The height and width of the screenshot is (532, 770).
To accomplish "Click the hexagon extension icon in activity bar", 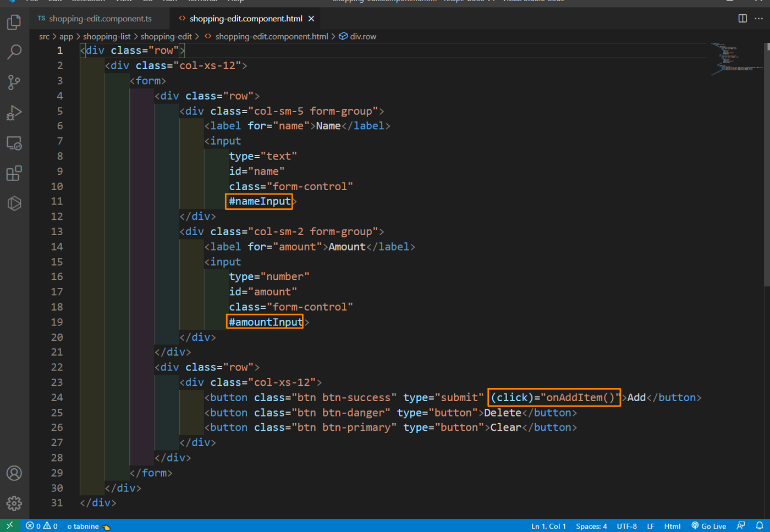I will click(14, 203).
